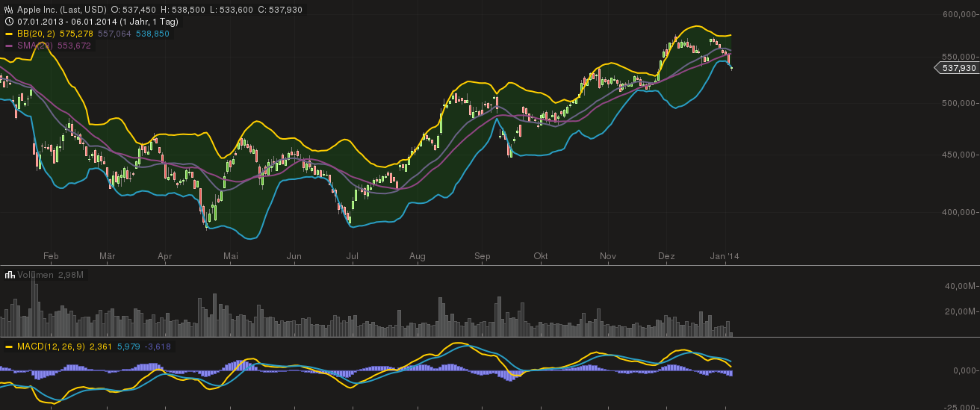Click the Feb month label on time axis

coord(51,256)
